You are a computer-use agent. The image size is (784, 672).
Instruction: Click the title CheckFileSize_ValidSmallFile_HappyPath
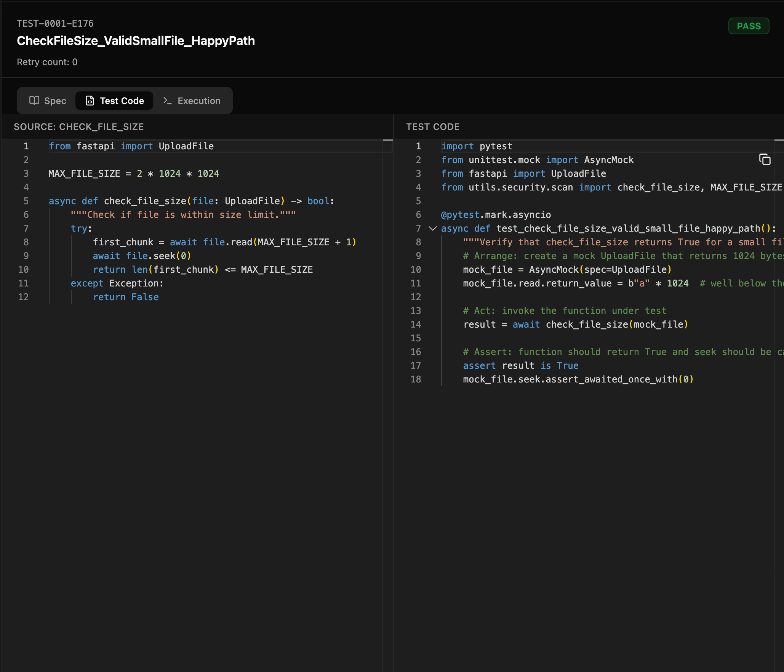point(136,41)
